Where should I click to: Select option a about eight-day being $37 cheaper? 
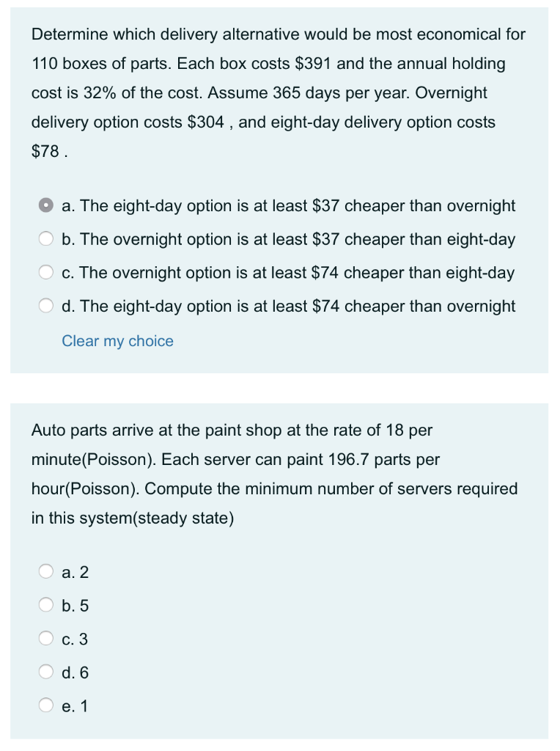point(46,205)
